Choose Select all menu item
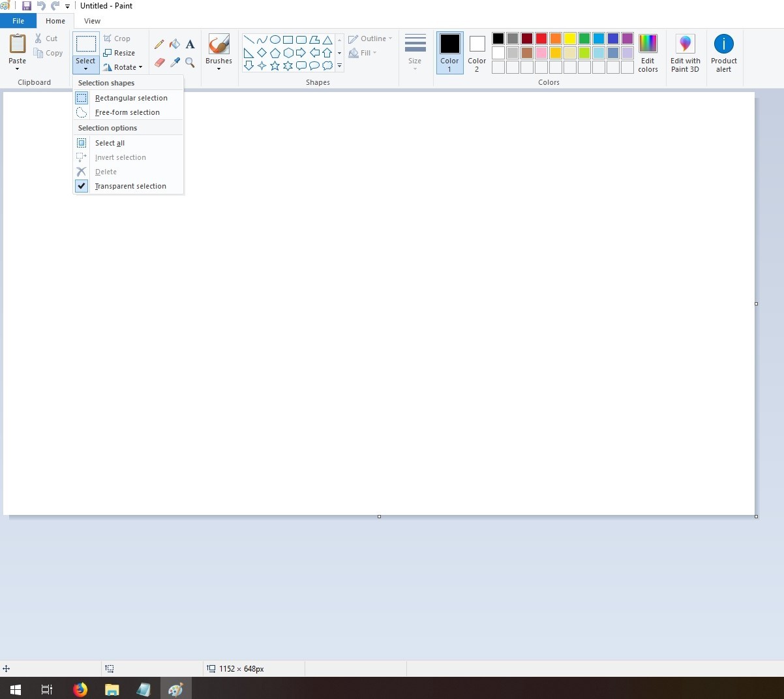 [128, 143]
